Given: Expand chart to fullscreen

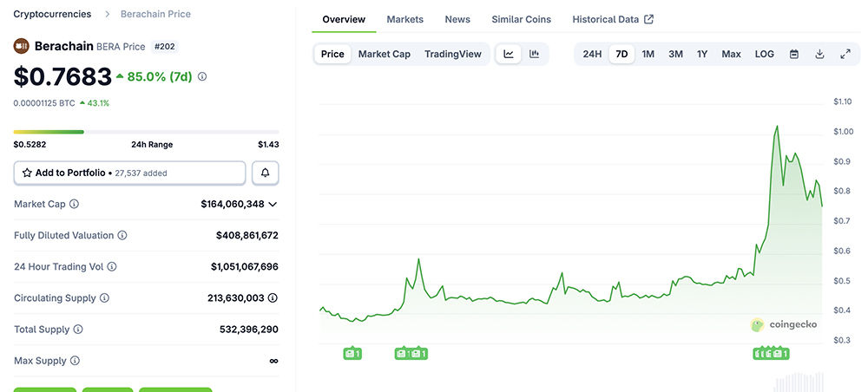Looking at the screenshot, I should [x=845, y=54].
